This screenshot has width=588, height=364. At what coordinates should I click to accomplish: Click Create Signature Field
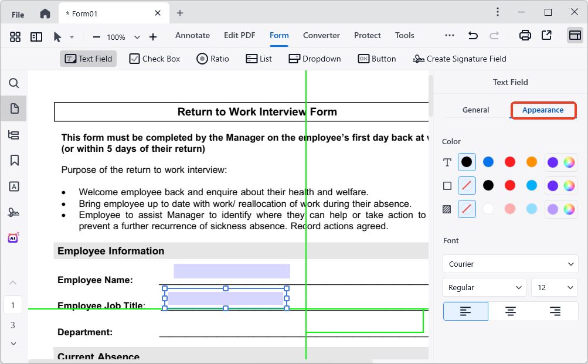[459, 58]
